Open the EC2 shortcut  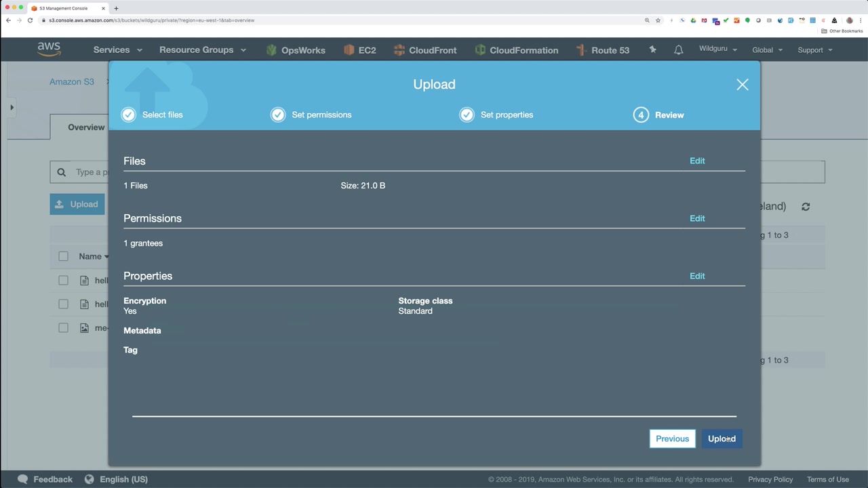pyautogui.click(x=360, y=50)
